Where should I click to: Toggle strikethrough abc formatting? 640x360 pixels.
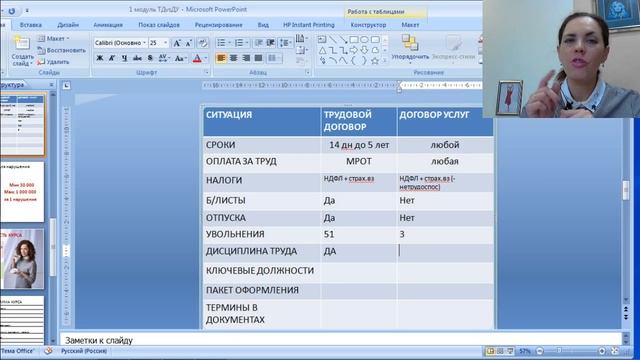tap(137, 58)
